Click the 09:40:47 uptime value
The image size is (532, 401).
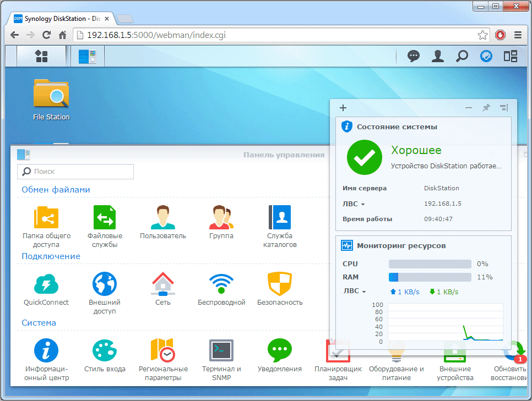click(x=438, y=219)
